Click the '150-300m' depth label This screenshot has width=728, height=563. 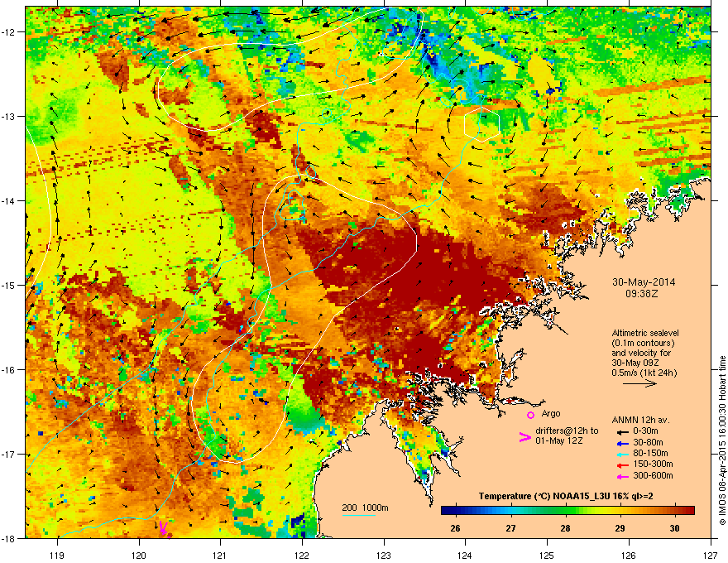point(654,464)
